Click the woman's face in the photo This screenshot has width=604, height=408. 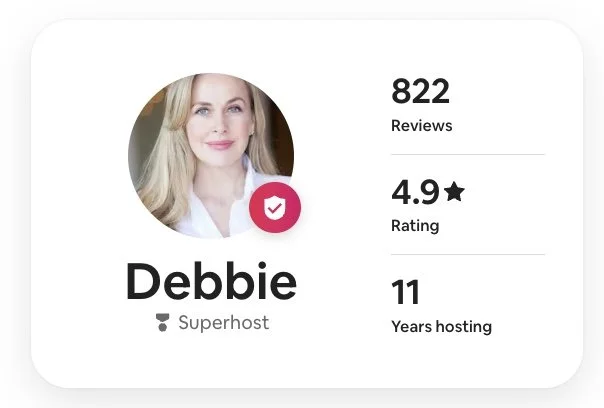[x=220, y=119]
